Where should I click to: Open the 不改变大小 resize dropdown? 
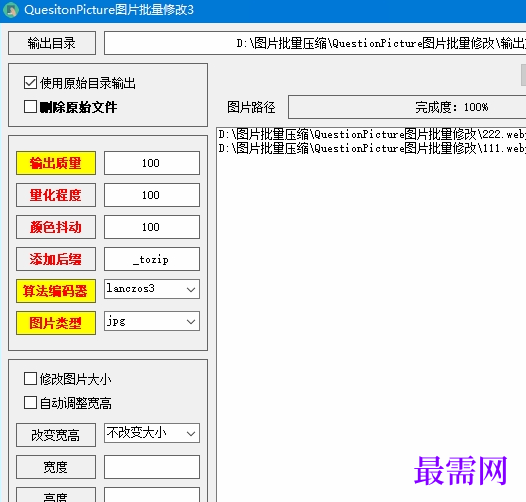click(x=152, y=433)
